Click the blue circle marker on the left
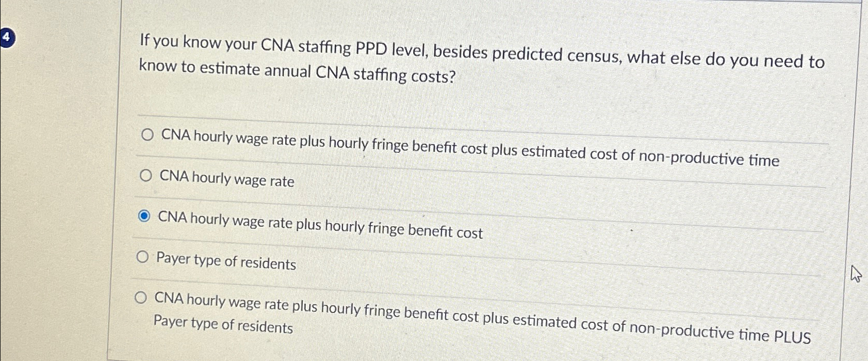 pos(6,37)
